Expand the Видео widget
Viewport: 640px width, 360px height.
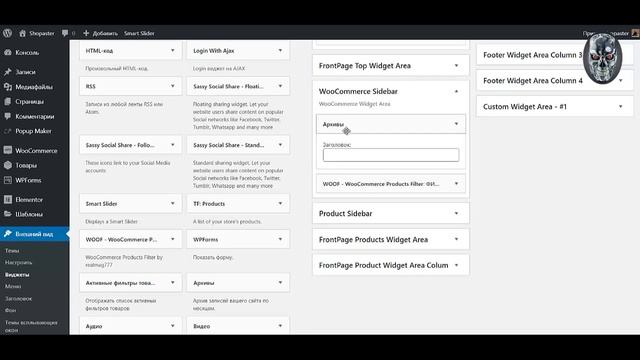click(280, 326)
